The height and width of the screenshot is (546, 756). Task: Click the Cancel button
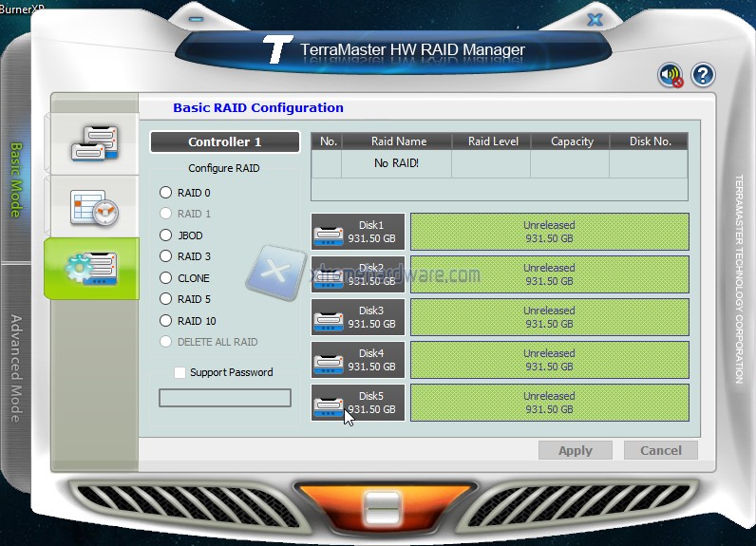point(660,450)
